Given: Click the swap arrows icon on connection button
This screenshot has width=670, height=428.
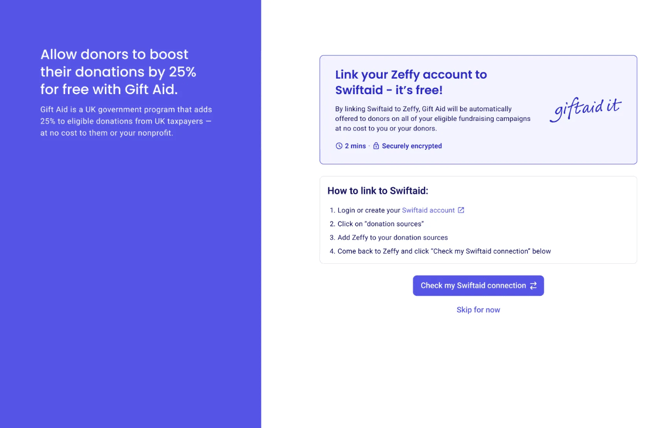Looking at the screenshot, I should (533, 286).
